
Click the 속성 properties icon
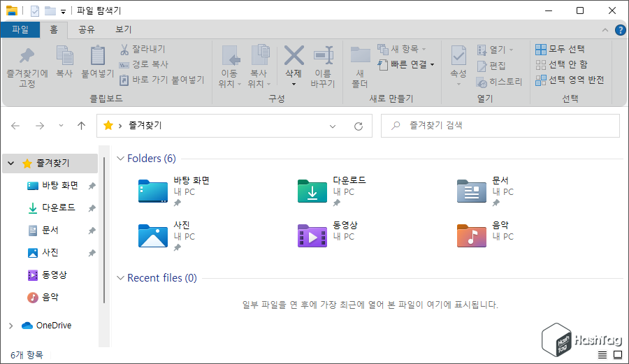(458, 55)
